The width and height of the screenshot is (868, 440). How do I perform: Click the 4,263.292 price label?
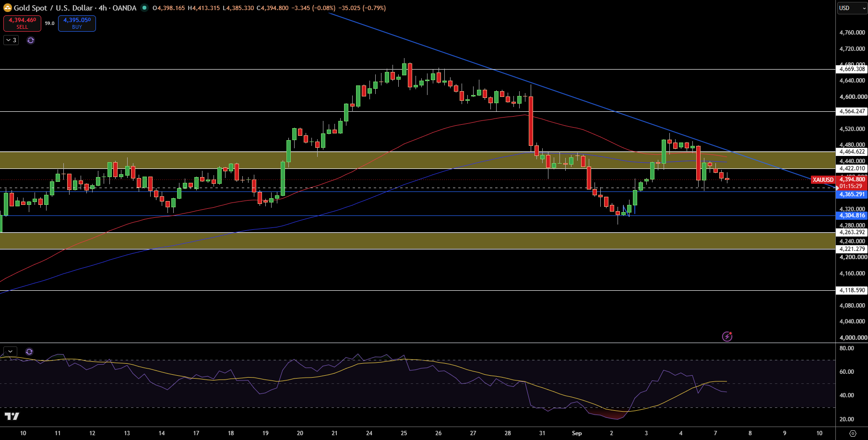[x=852, y=232]
